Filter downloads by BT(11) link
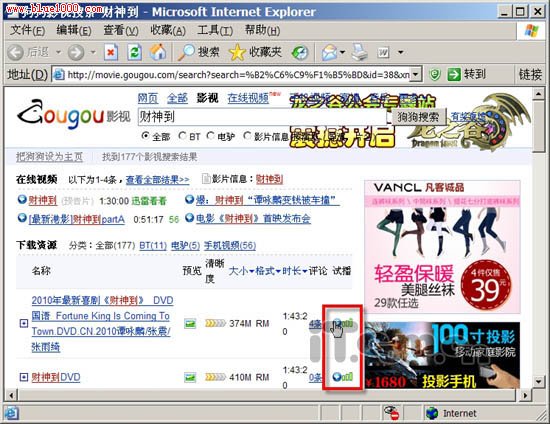This screenshot has height=424, width=550. coord(153,245)
